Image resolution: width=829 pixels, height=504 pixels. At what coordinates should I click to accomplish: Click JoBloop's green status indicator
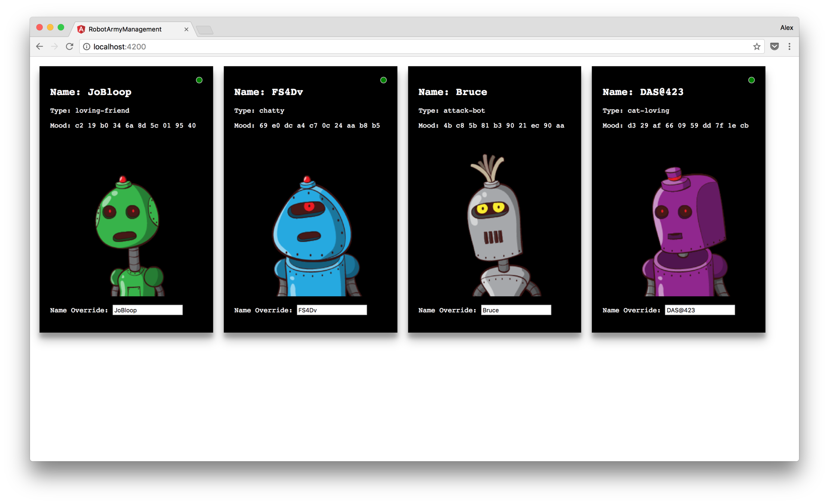coord(199,80)
